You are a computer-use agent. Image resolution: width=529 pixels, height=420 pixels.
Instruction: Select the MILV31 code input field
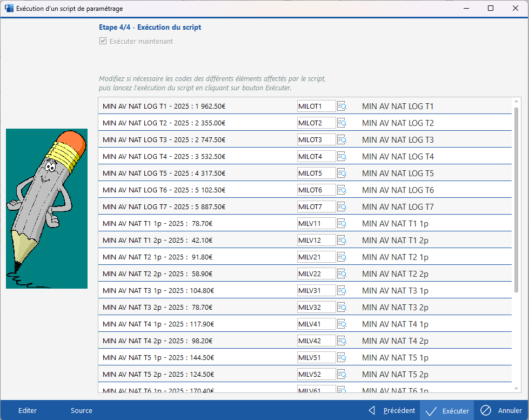(316, 291)
